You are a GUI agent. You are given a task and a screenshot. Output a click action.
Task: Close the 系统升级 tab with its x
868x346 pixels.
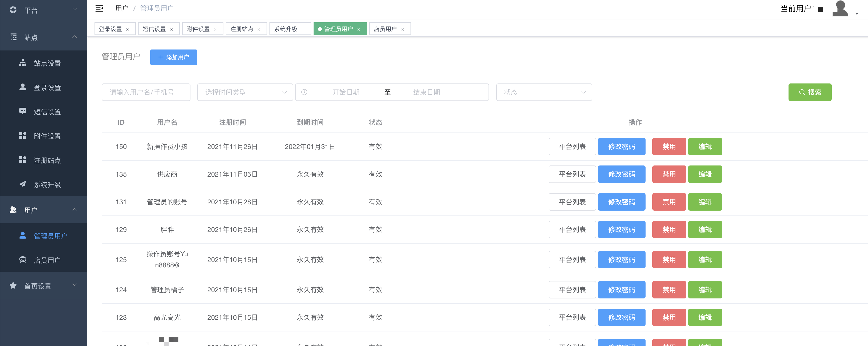point(303,29)
